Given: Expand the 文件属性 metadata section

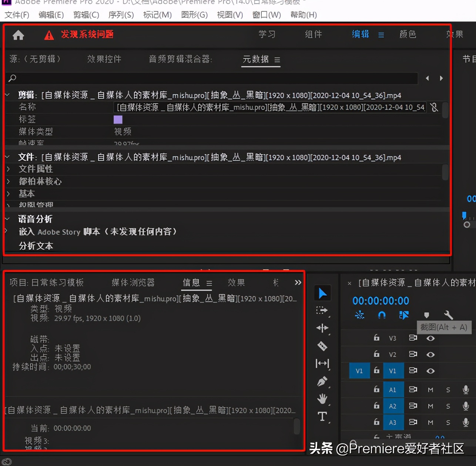Looking at the screenshot, I should (x=8, y=169).
